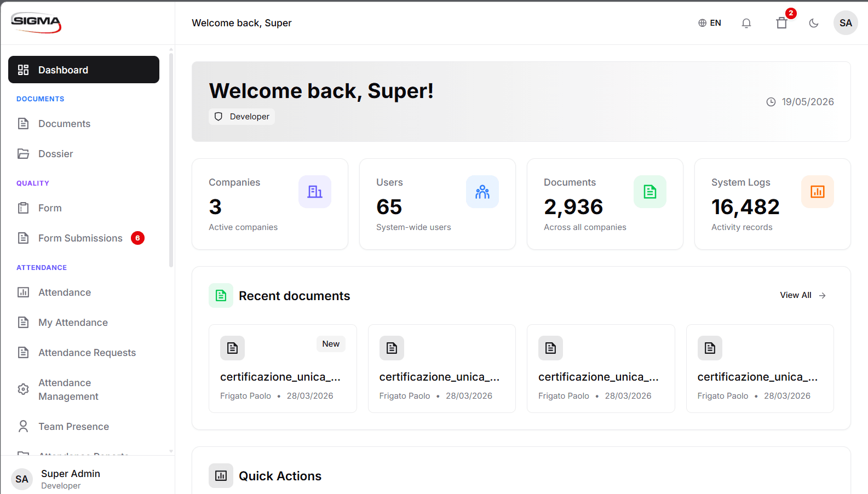Click the Users count 65

(389, 207)
